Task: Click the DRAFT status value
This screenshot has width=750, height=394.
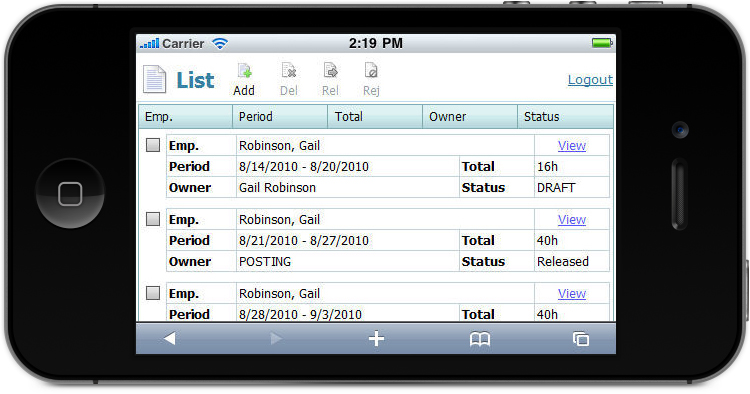Action: point(556,187)
